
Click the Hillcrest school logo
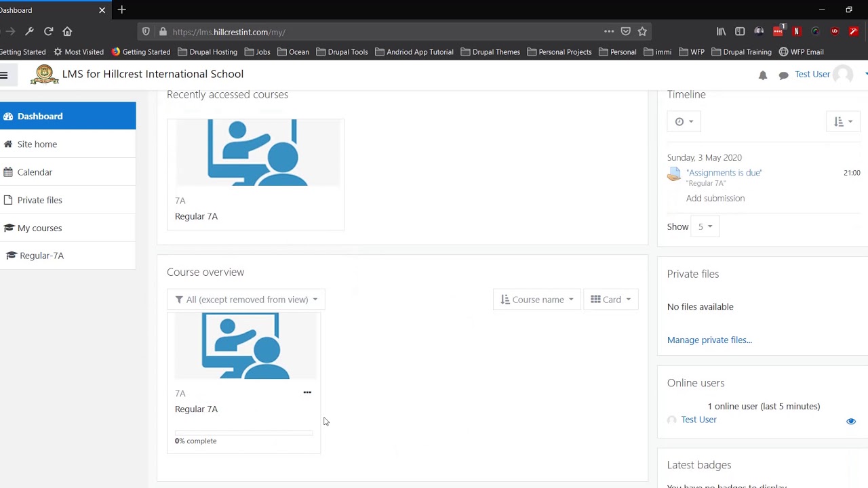click(x=44, y=74)
